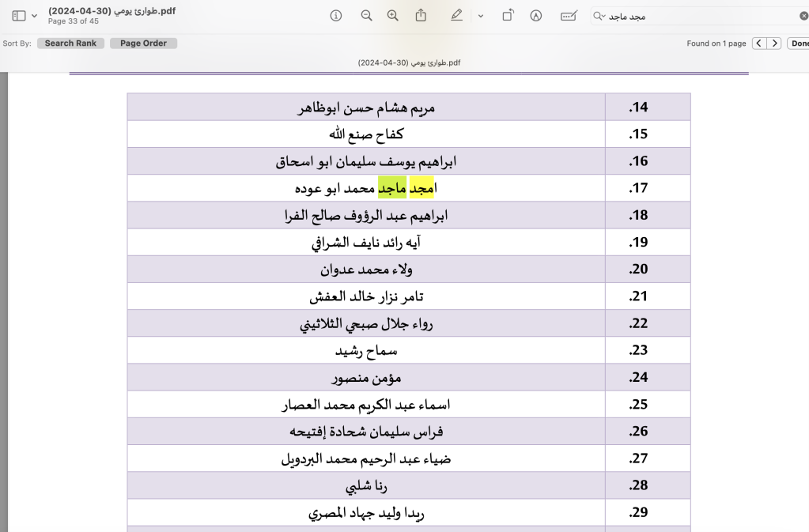Sort results by Search Rank

(70, 43)
